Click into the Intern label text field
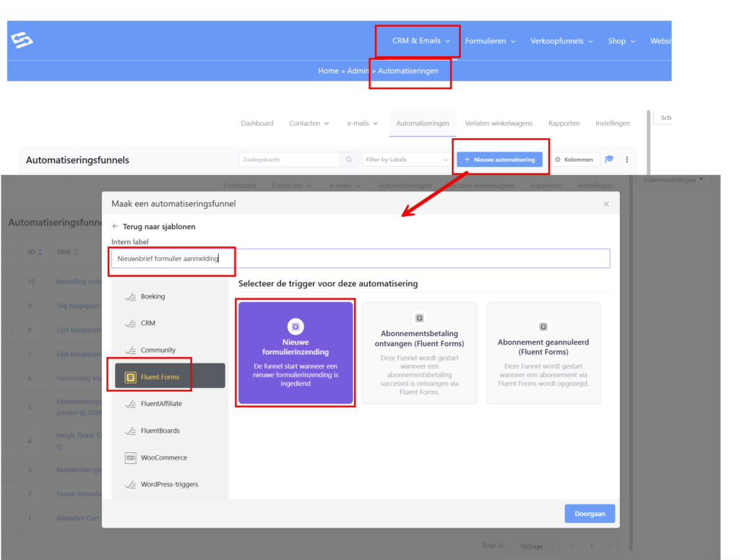The height and width of the screenshot is (560, 740). coord(360,259)
